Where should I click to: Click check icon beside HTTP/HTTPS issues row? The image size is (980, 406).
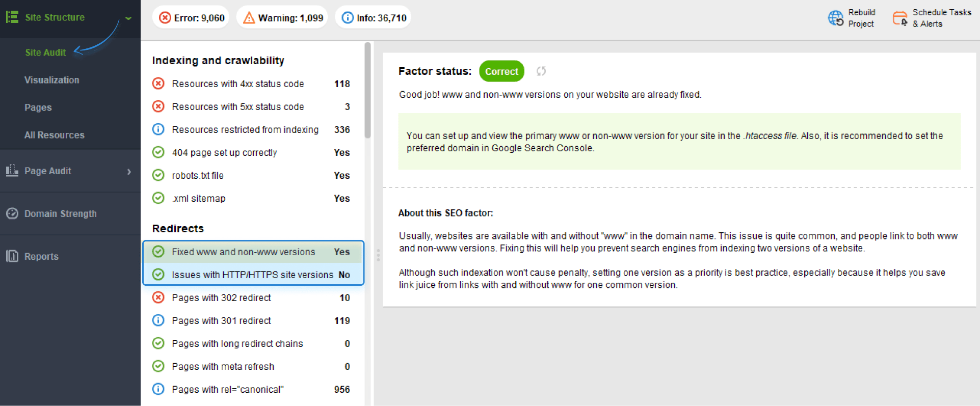click(158, 275)
